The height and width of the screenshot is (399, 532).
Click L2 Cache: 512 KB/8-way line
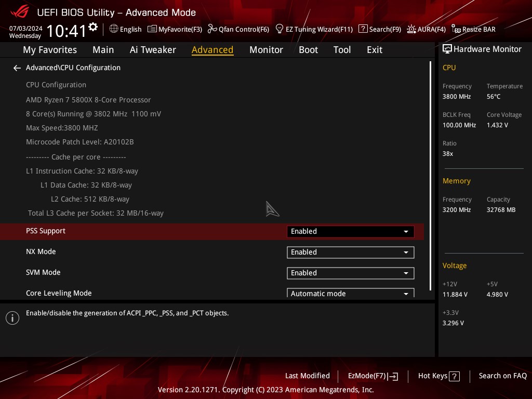tap(90, 199)
